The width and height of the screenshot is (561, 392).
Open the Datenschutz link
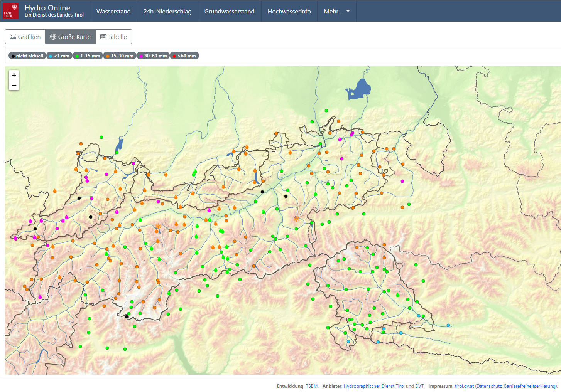pyautogui.click(x=489, y=386)
